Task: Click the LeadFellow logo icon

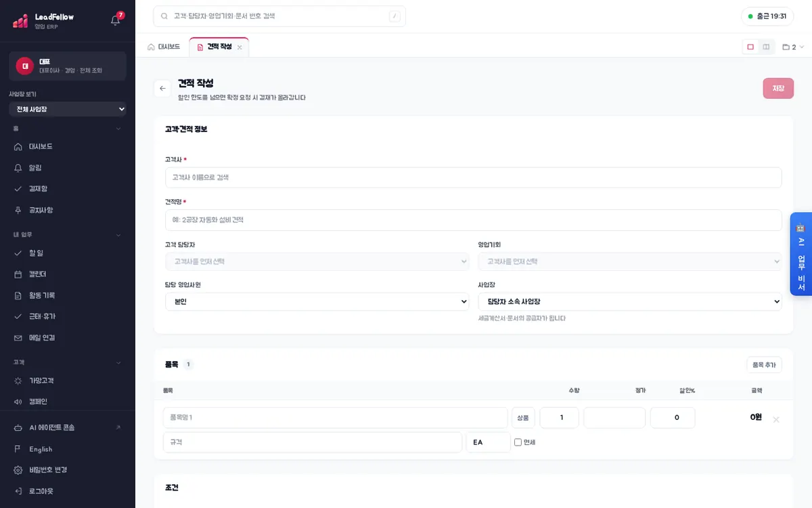Action: [x=20, y=21]
